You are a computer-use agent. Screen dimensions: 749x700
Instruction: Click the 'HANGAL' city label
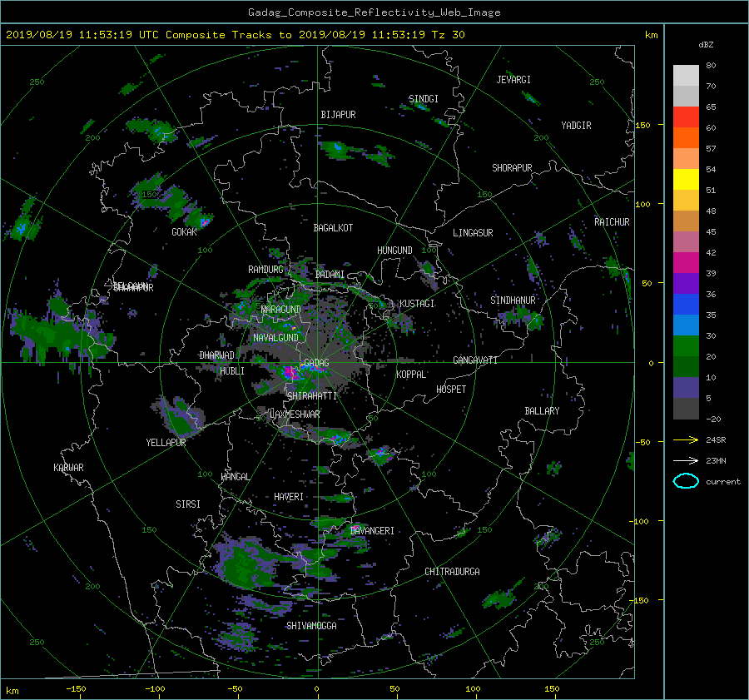click(x=235, y=477)
